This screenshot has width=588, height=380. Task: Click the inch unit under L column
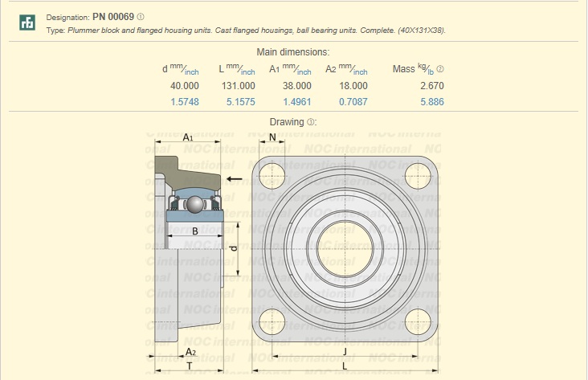(247, 72)
